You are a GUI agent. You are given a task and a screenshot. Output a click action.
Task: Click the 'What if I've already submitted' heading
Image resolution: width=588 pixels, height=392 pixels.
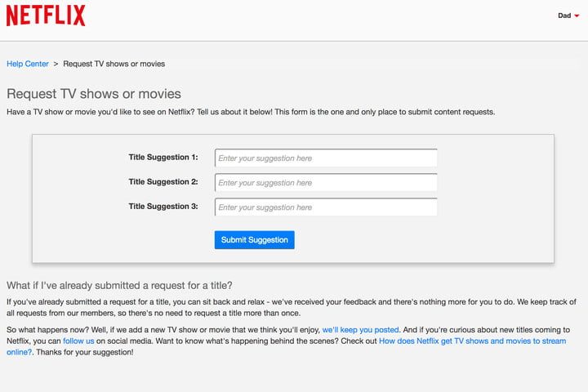coord(120,286)
